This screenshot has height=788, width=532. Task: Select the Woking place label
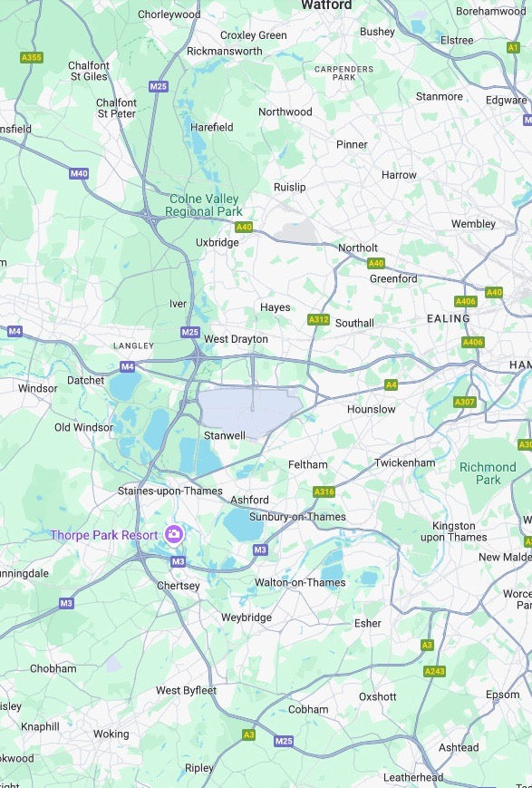[111, 734]
